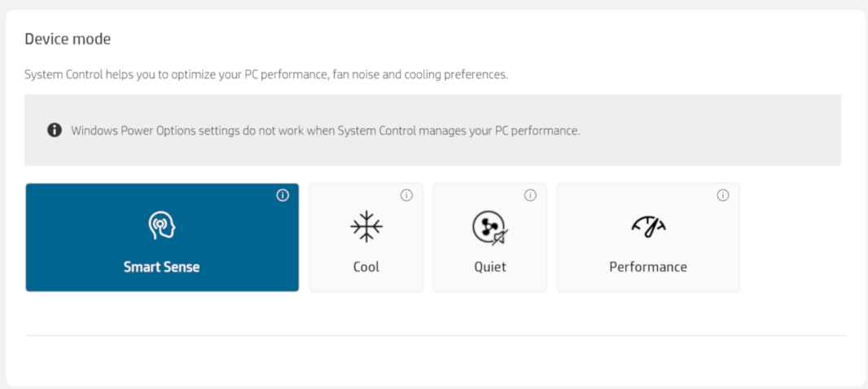Click the black info icon in notice banner

pyautogui.click(x=55, y=130)
